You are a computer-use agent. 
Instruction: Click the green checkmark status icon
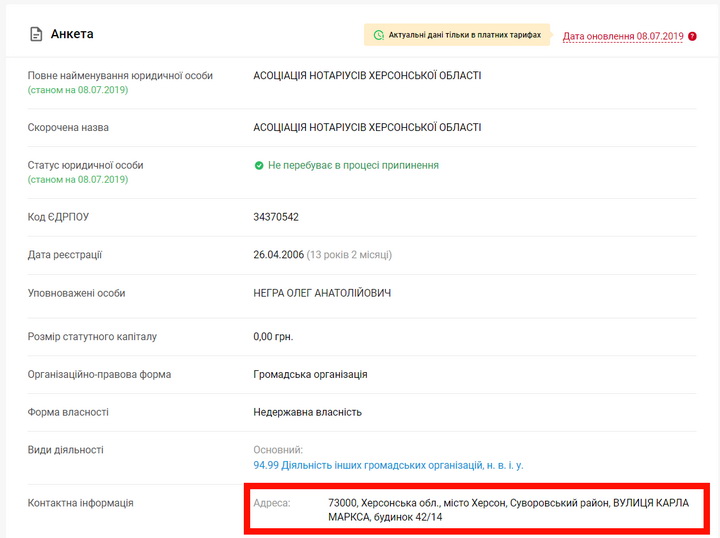(259, 166)
